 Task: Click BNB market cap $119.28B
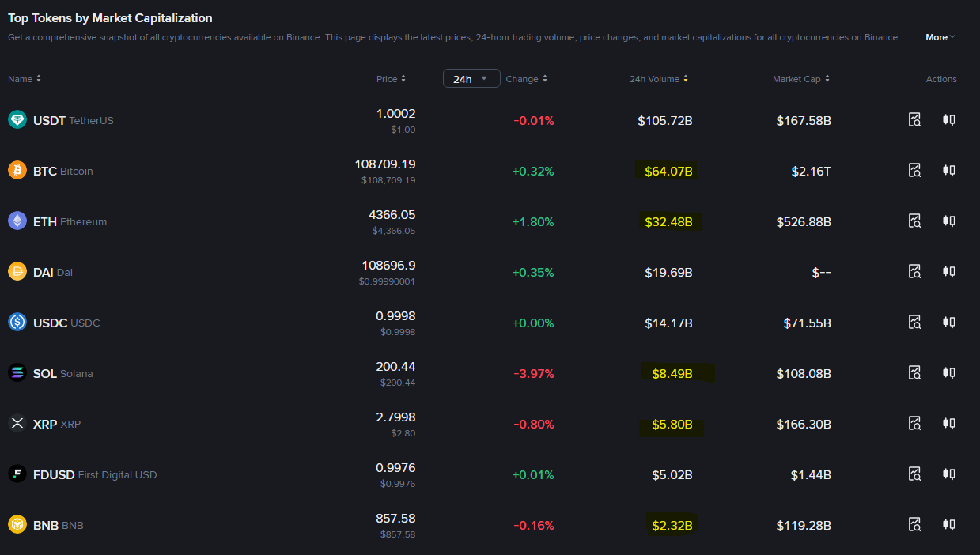[x=804, y=525]
